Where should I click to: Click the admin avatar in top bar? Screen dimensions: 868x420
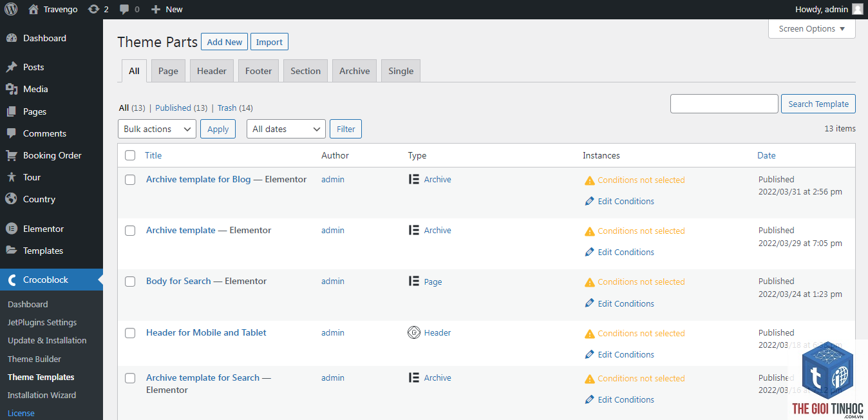[x=857, y=9]
